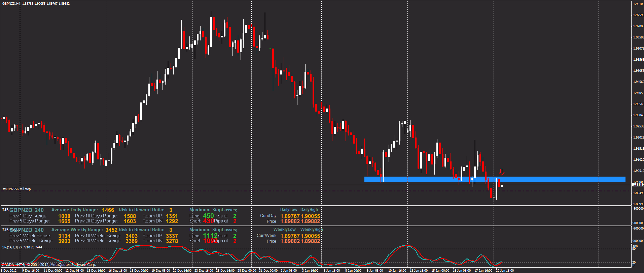Click the DailyHigh column header
Image resolution: width=644 pixels, height=273 pixels.
tap(309, 210)
